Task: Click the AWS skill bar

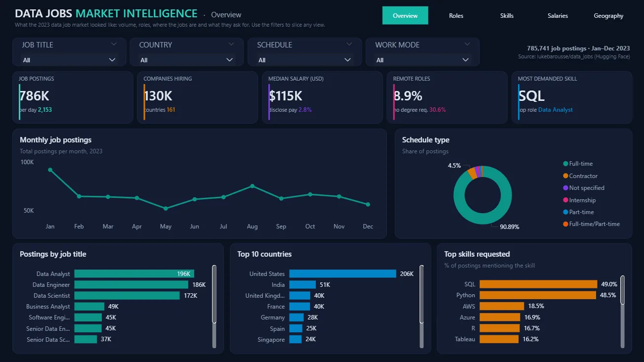Action: point(502,306)
